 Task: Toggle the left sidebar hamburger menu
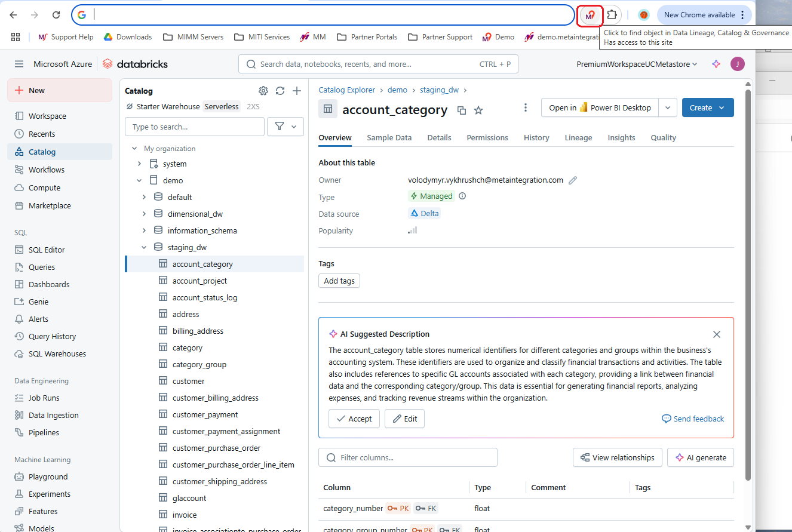19,64
